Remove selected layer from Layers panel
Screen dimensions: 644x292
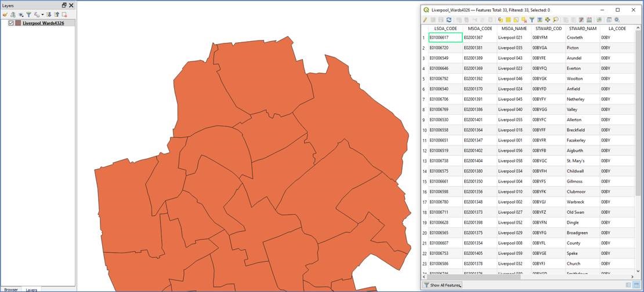64,14
